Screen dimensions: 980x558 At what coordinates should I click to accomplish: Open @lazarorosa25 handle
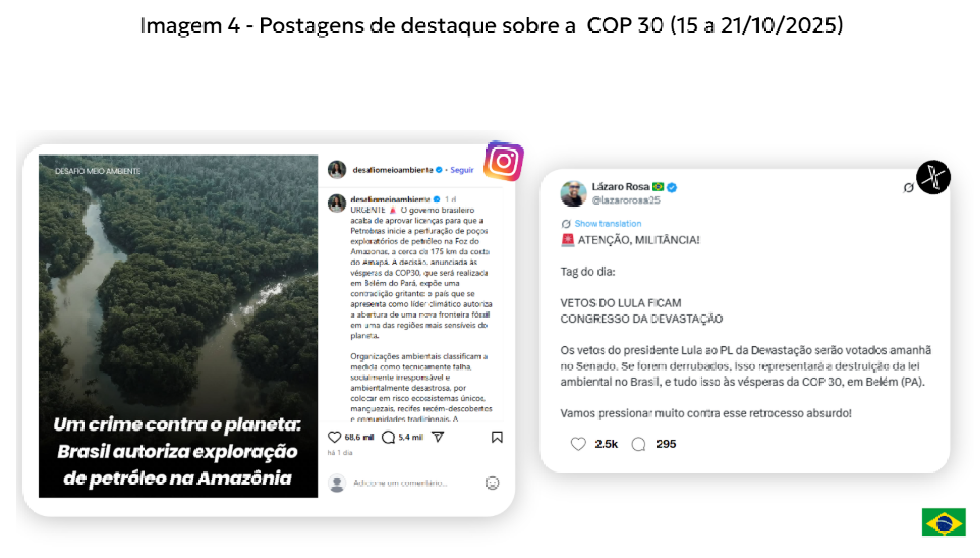626,200
